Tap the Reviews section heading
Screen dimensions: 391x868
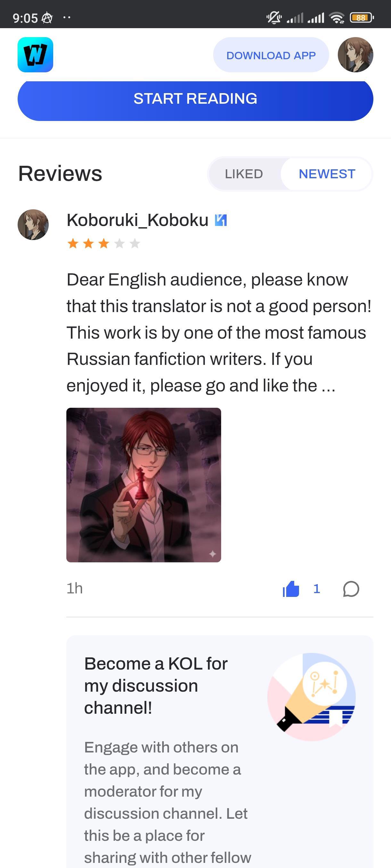coord(60,173)
